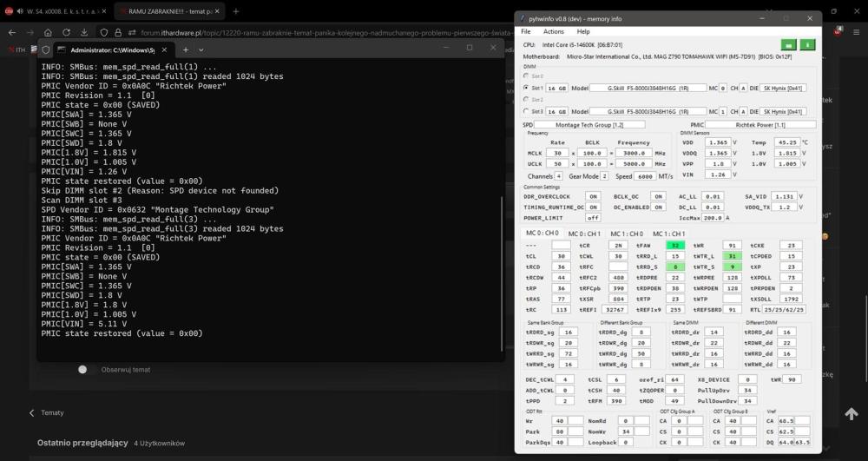Click the scroll-to-top arrow on forum page
The height and width of the screenshot is (461, 868).
tap(851, 413)
